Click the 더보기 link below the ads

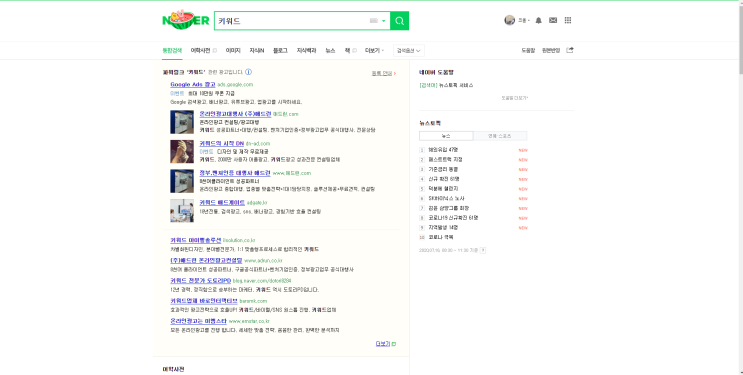pyautogui.click(x=382, y=344)
